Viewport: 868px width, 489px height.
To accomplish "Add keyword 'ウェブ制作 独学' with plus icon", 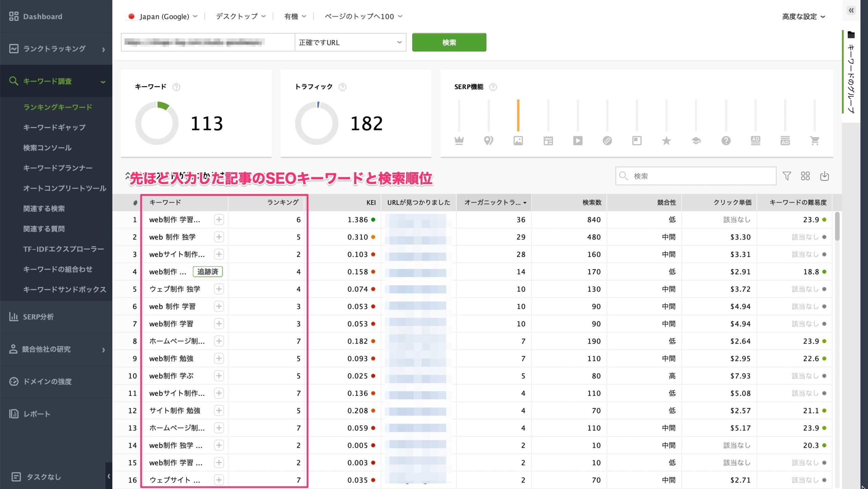I will click(219, 289).
